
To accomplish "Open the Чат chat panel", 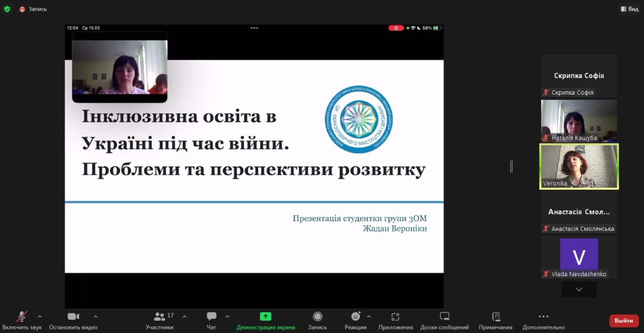I will (x=211, y=321).
